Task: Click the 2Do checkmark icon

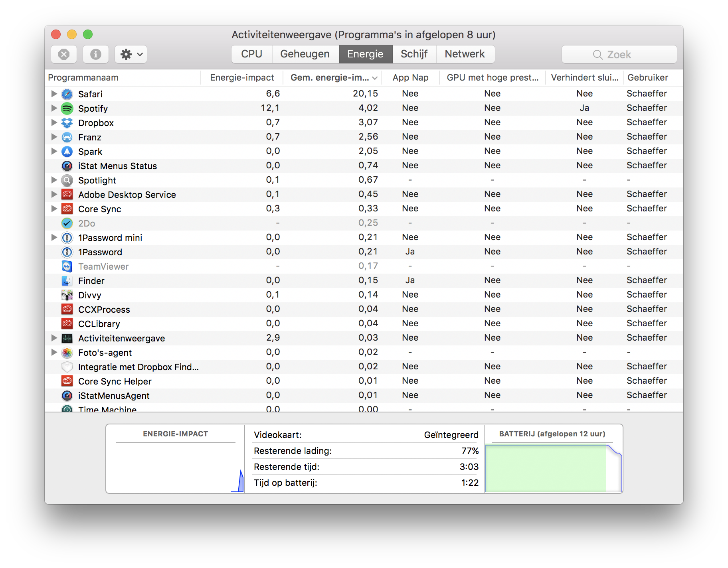Action: [x=67, y=223]
